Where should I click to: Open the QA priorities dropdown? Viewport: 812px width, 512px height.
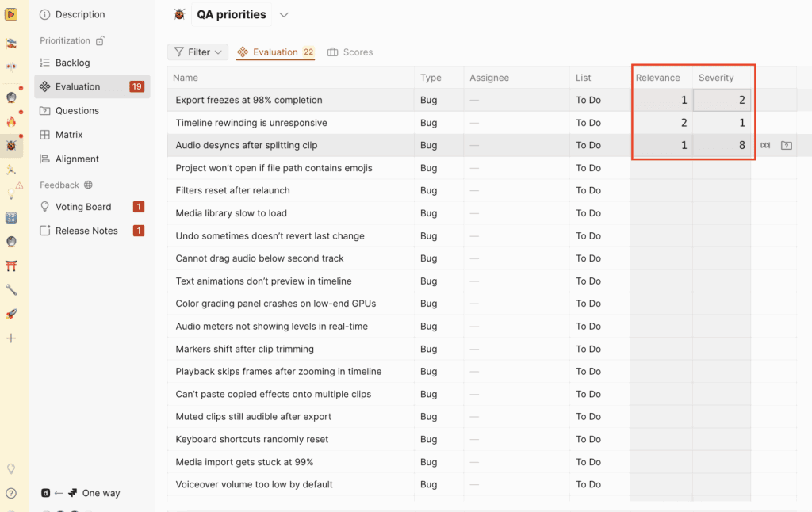click(x=283, y=13)
